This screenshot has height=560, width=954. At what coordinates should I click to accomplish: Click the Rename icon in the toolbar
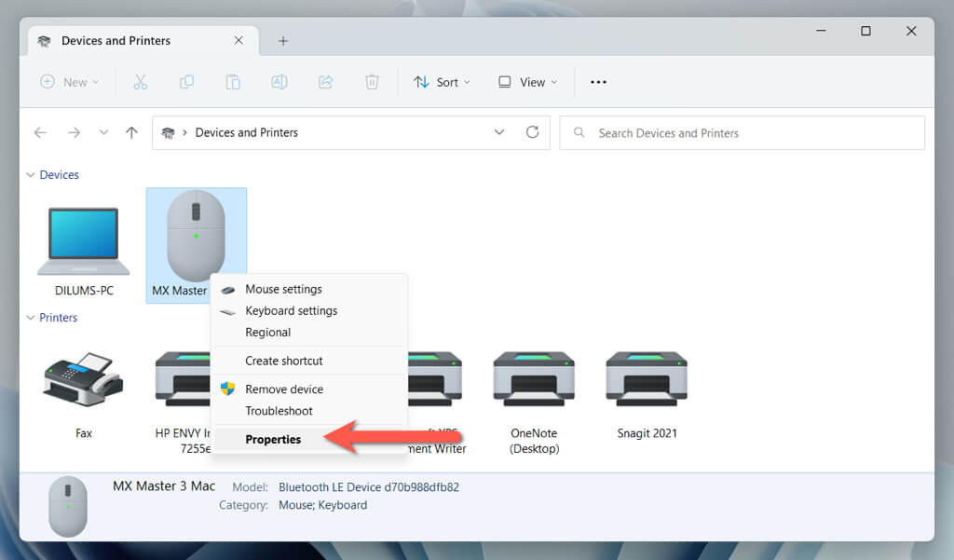pos(279,82)
